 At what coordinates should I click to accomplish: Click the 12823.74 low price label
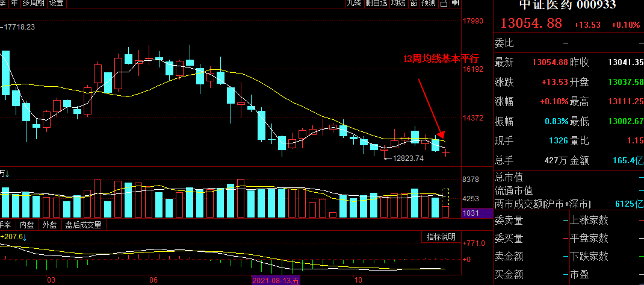pyautogui.click(x=408, y=158)
